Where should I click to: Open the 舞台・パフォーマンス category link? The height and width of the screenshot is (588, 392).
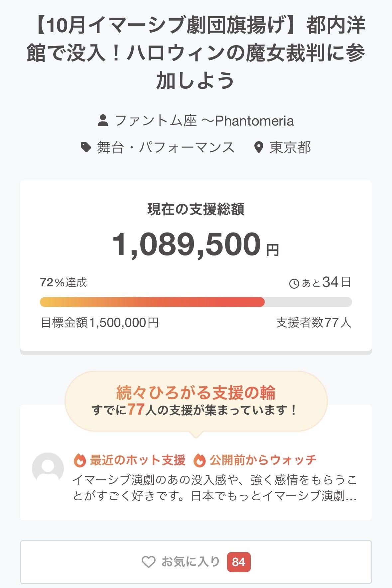coord(166,147)
